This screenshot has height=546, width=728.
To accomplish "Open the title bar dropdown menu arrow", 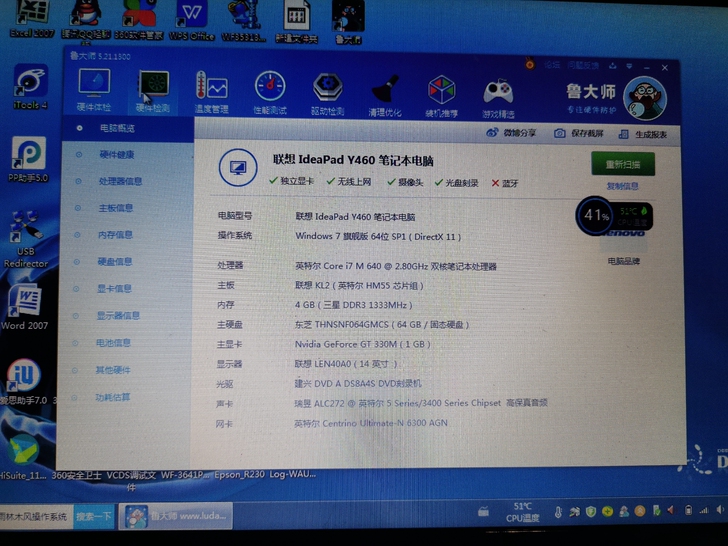I will point(630,66).
